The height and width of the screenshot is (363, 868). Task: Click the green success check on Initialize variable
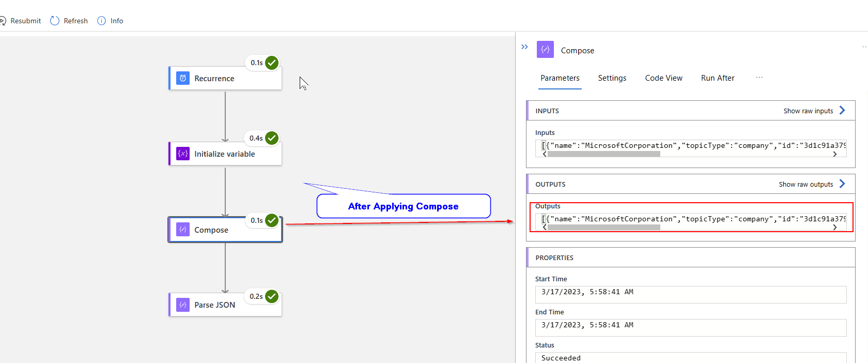(272, 138)
